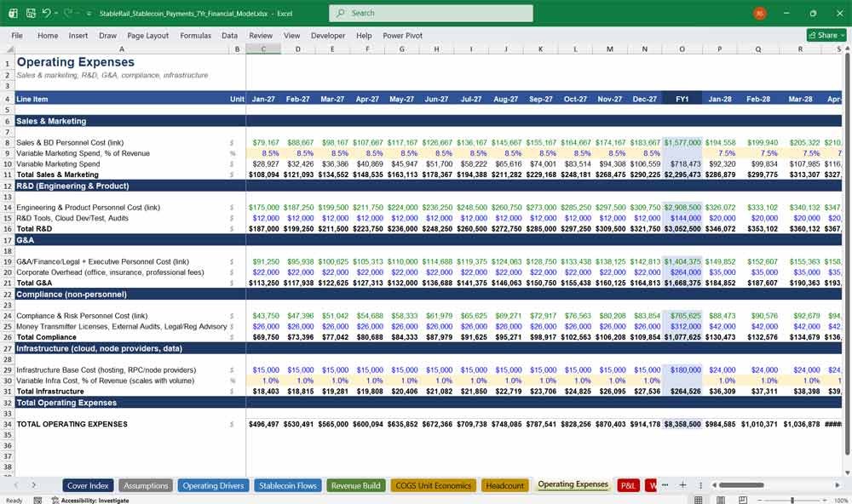Open the Review ribbon tab
852x504 pixels.
pyautogui.click(x=261, y=35)
